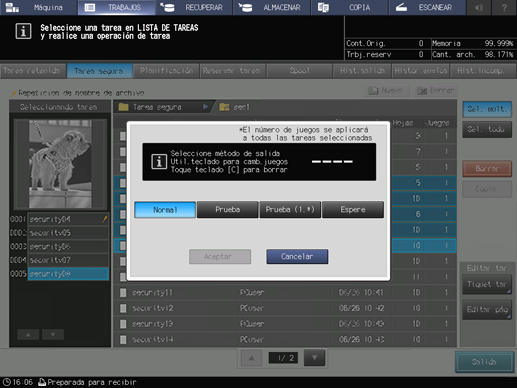The height and width of the screenshot is (388, 517).
Task: Select security07 in selected tasks list
Action: point(68,260)
